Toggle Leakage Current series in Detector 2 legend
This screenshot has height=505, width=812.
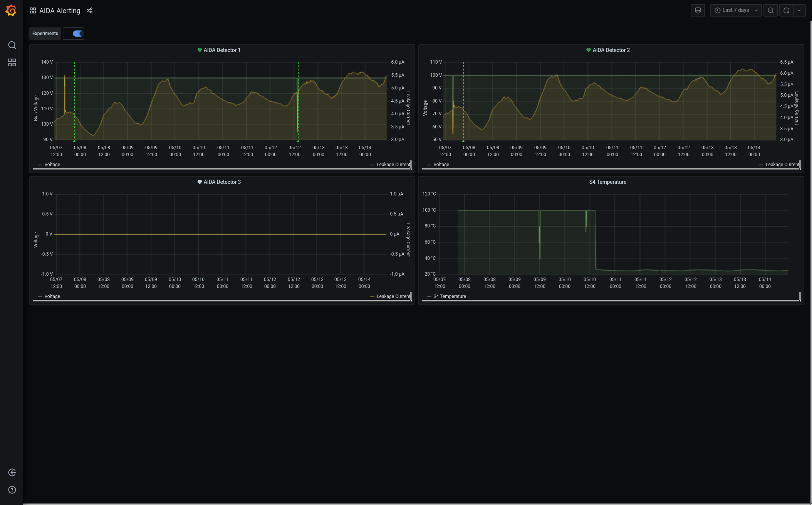(x=782, y=165)
